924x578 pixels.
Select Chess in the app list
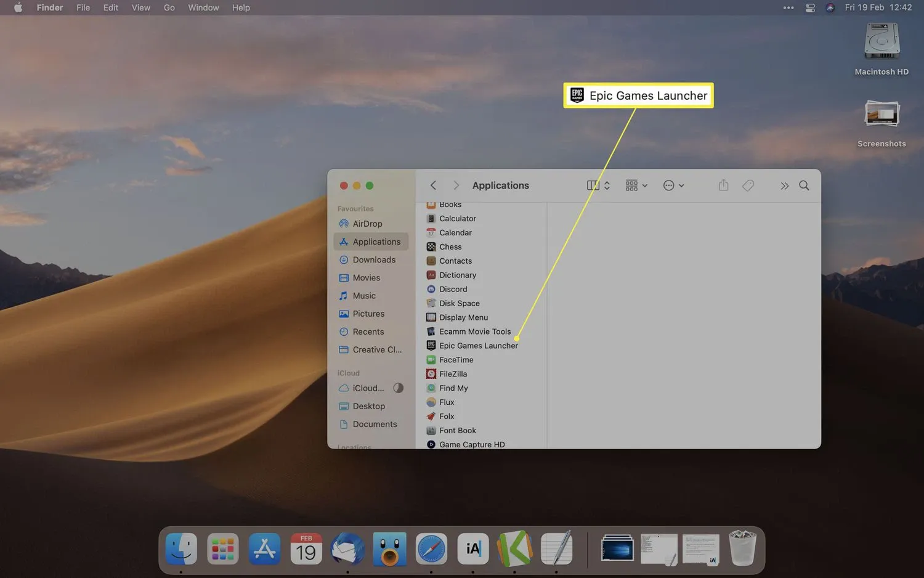444,247
